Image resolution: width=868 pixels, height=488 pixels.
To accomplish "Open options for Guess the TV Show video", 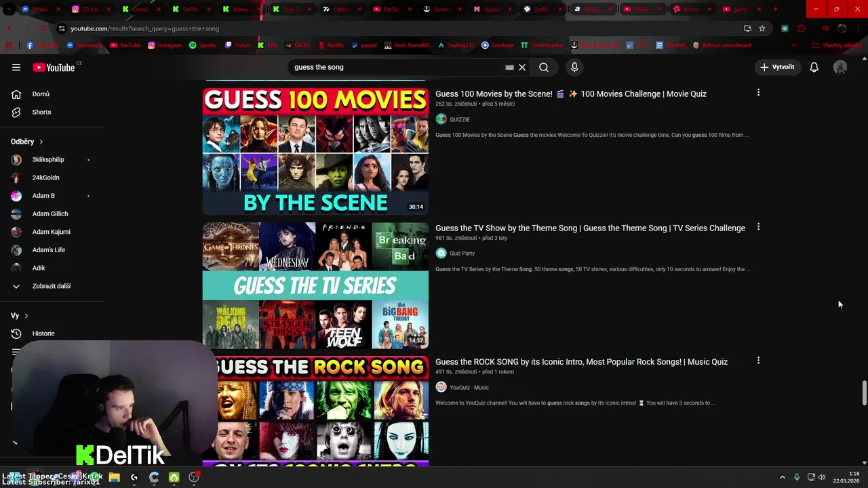I will click(758, 227).
